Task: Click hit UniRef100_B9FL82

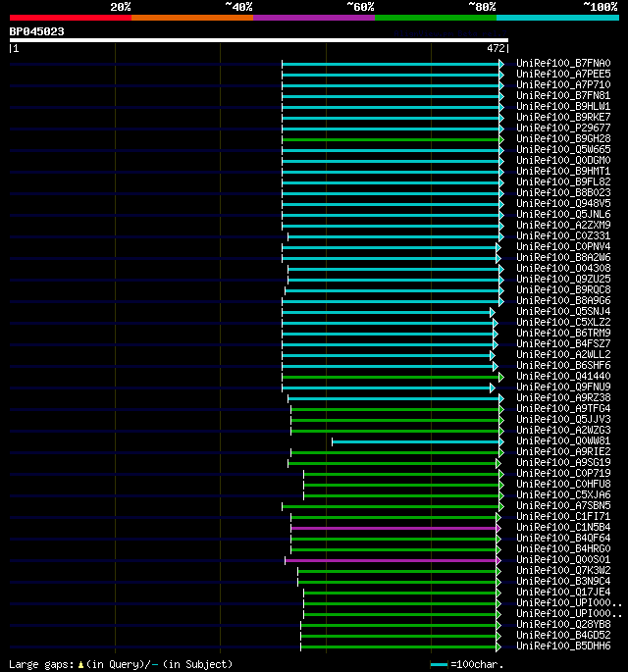Action: 563,182
